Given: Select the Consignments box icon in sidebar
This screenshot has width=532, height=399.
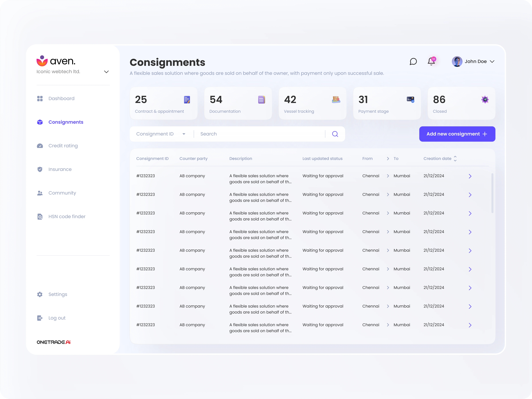Looking at the screenshot, I should (x=40, y=122).
